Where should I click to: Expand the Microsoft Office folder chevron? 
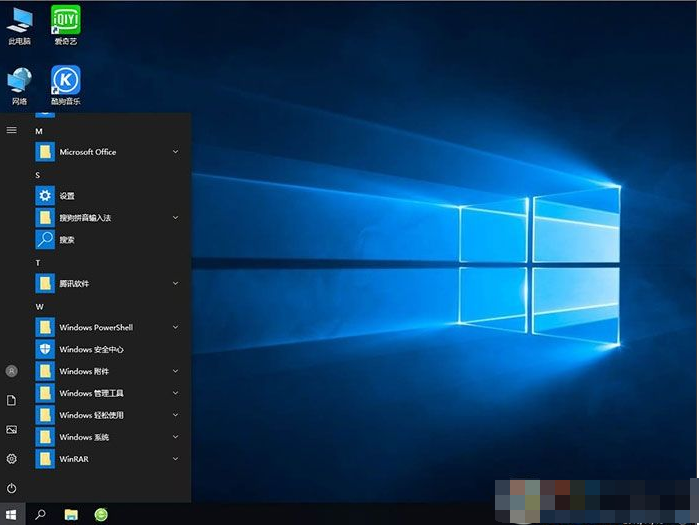point(175,152)
